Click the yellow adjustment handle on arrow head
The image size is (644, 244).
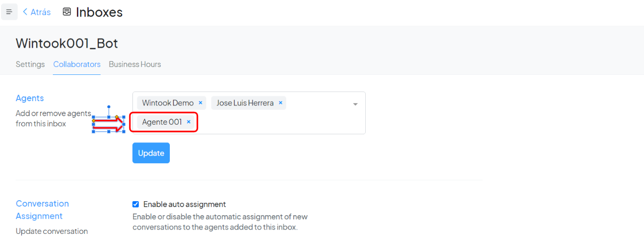click(117, 117)
